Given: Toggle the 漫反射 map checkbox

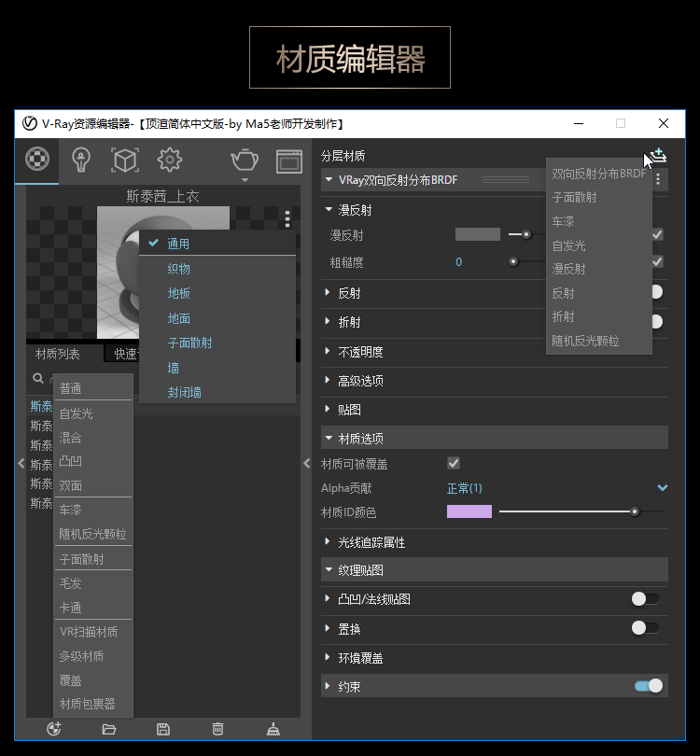Looking at the screenshot, I should pos(657,235).
